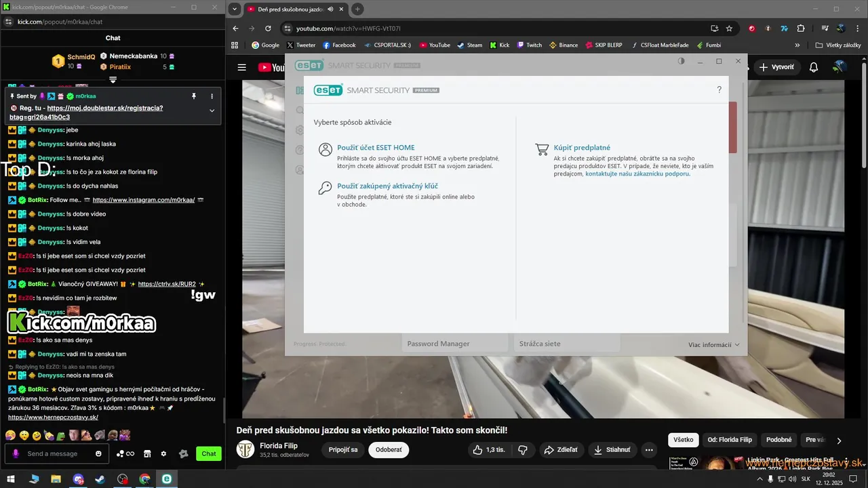
Task: Select Všetko filter chip
Action: (684, 440)
